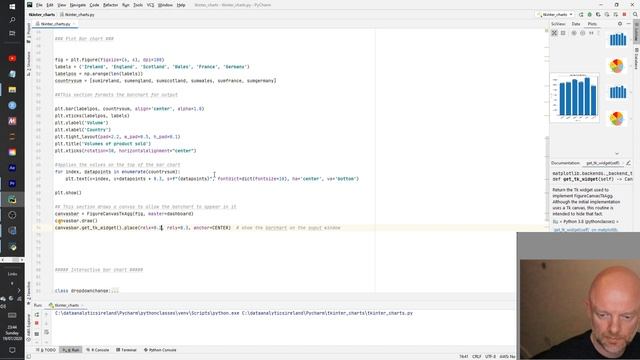Open the Run menu in menu bar
Screen dimensions: 640x360
(x=126, y=5)
